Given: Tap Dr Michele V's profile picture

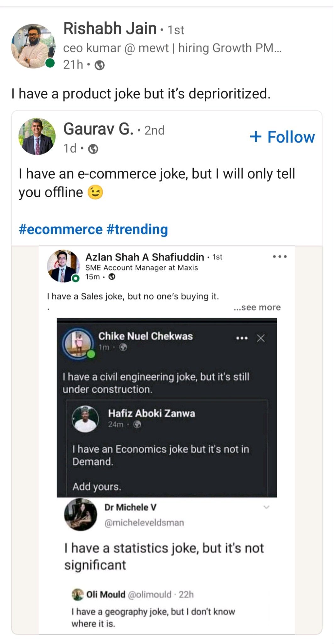Looking at the screenshot, I should pyautogui.click(x=81, y=515).
